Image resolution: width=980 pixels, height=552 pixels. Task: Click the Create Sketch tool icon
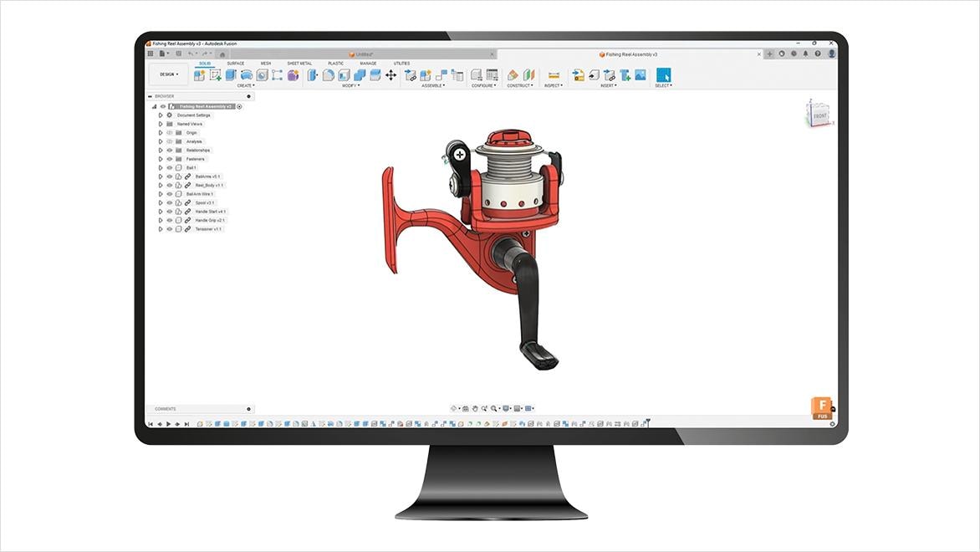(x=215, y=75)
